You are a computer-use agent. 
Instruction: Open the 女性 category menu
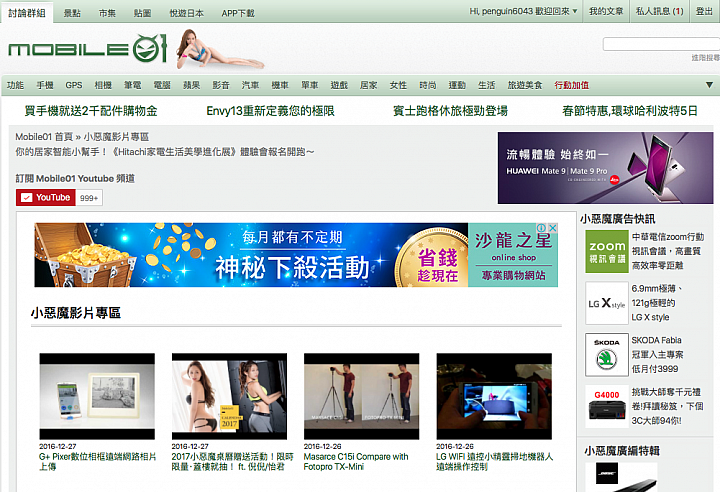tap(398, 85)
